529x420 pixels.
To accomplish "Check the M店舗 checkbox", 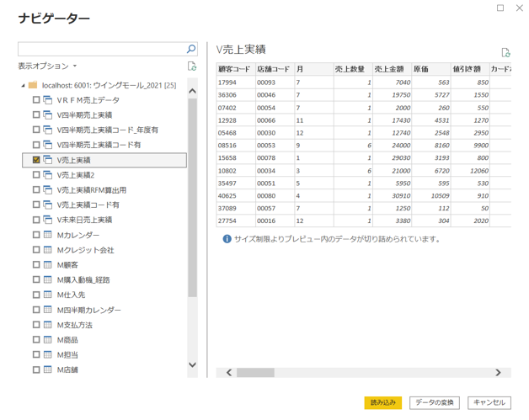I will point(36,369).
